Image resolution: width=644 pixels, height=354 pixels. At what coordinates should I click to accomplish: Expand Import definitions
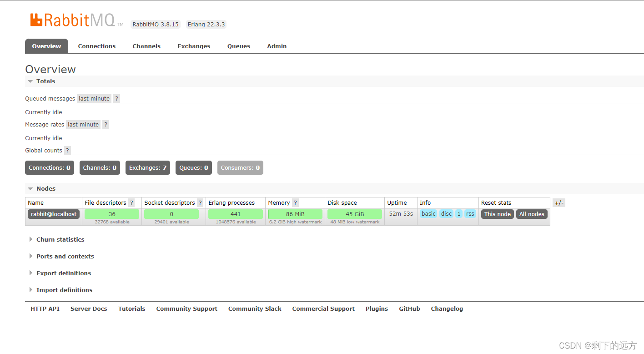[x=60, y=290]
